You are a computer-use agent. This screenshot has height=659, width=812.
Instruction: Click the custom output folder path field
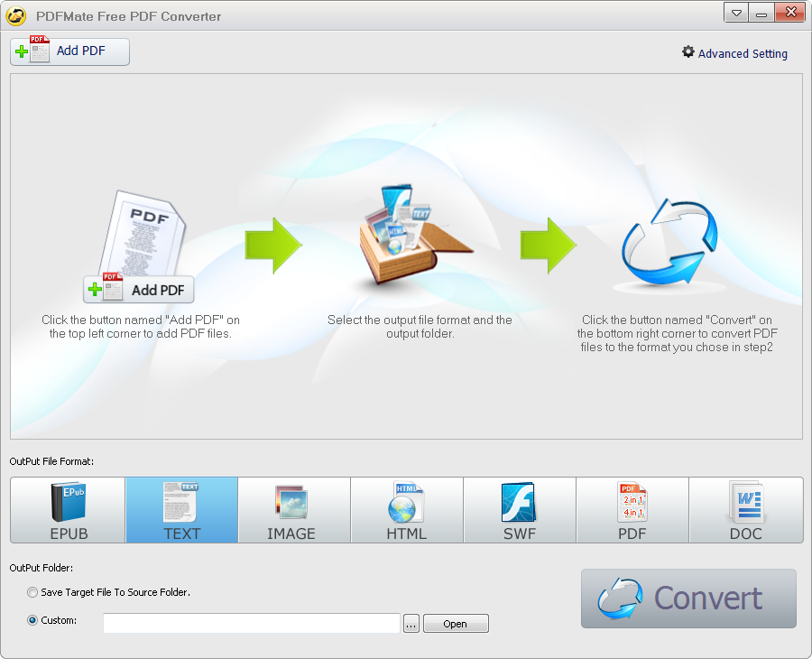(252, 623)
